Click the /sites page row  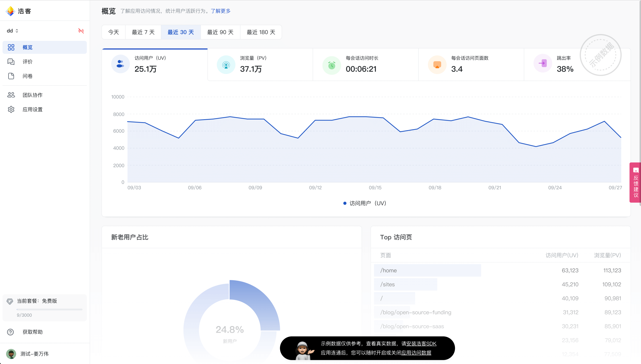(x=501, y=285)
